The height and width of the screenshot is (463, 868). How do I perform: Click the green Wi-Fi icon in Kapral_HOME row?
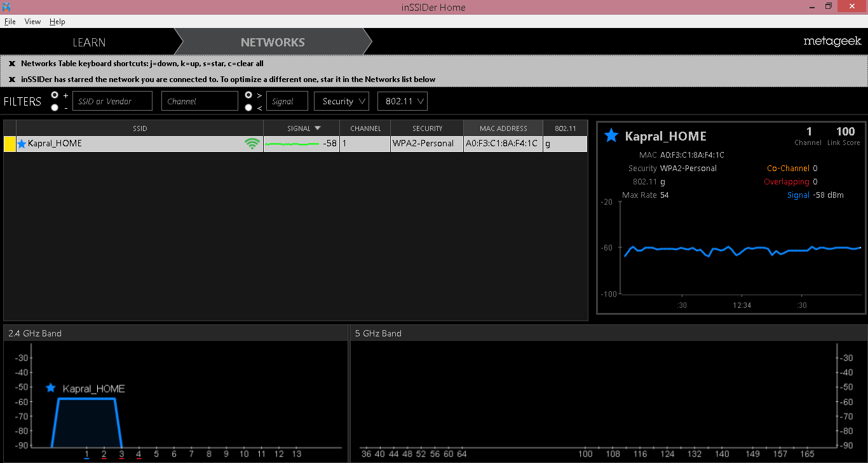252,144
